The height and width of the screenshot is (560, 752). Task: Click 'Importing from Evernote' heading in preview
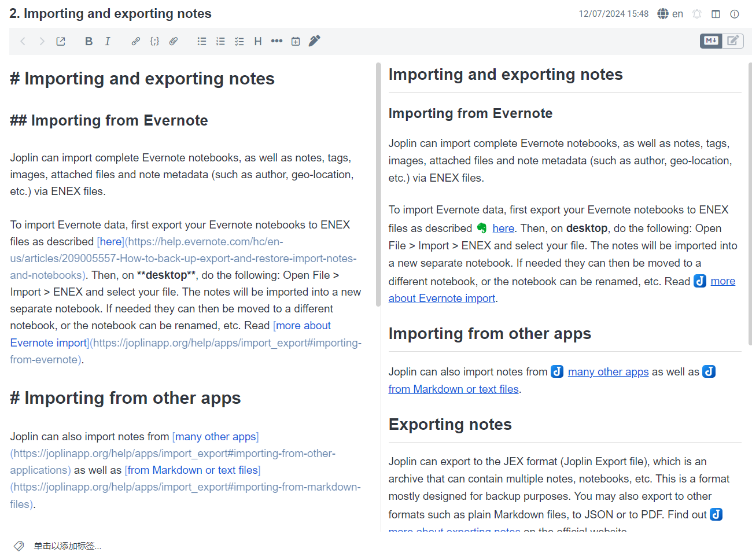470,113
